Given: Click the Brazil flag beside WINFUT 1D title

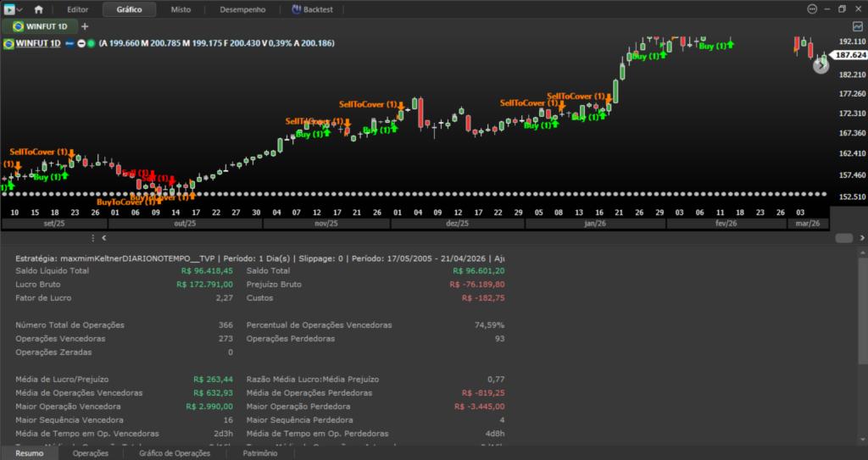Looking at the screenshot, I should coord(8,44).
